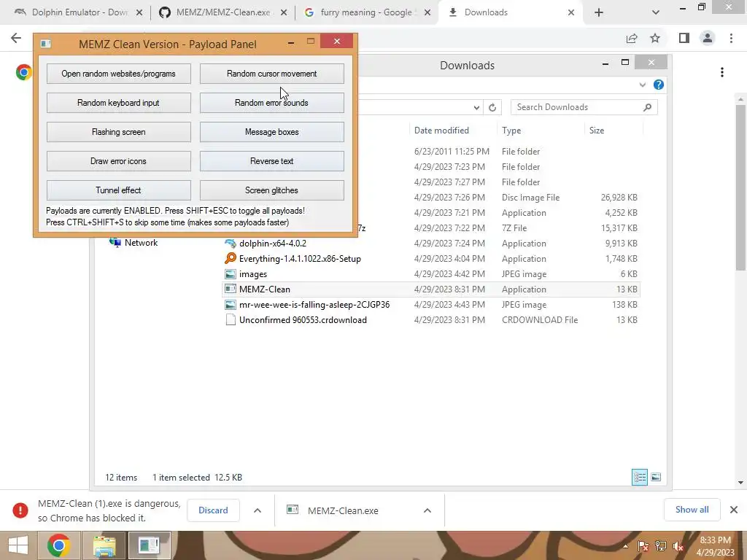747x560 pixels.
Task: Select the Downloads browser tab
Action: point(510,12)
